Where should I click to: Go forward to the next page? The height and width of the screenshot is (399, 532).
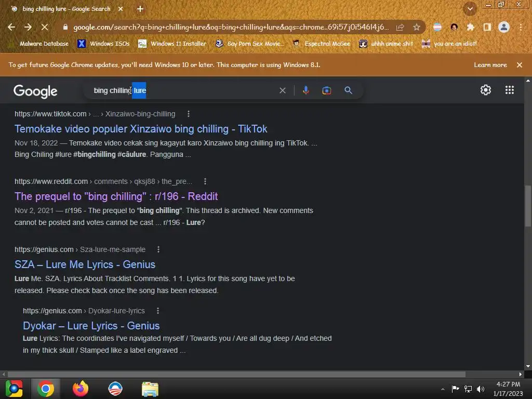tap(28, 27)
